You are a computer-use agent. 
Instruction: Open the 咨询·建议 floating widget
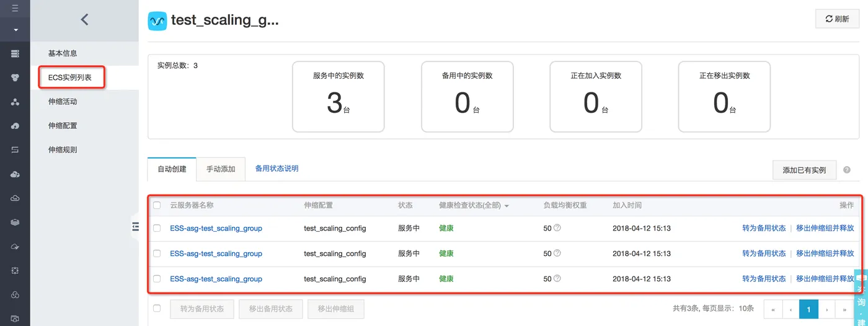coord(861,298)
